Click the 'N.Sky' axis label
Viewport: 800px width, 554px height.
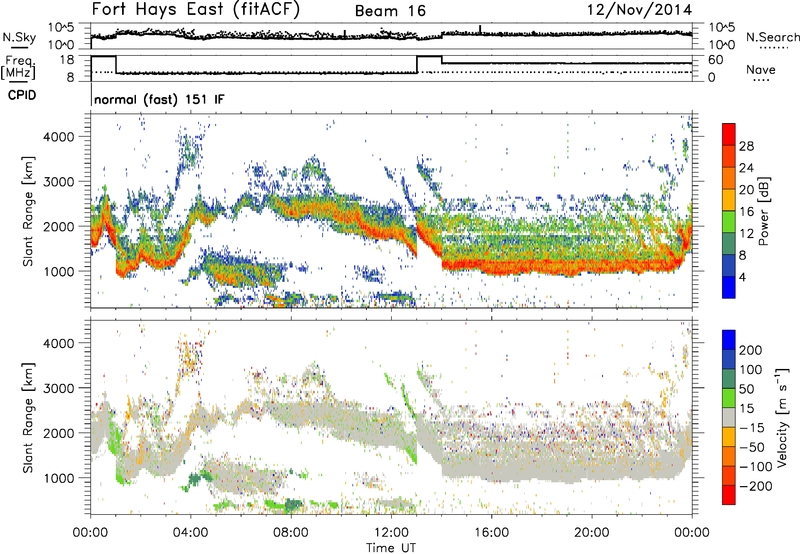pyautogui.click(x=19, y=37)
